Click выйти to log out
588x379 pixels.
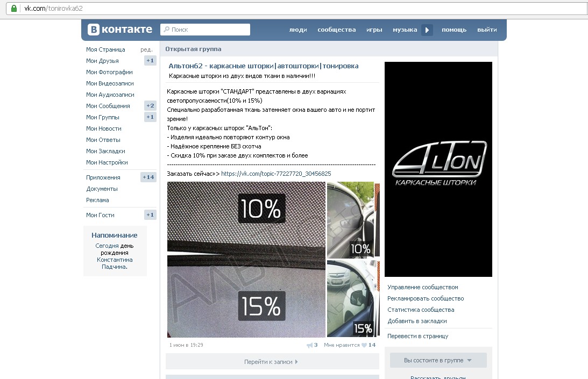tap(487, 30)
